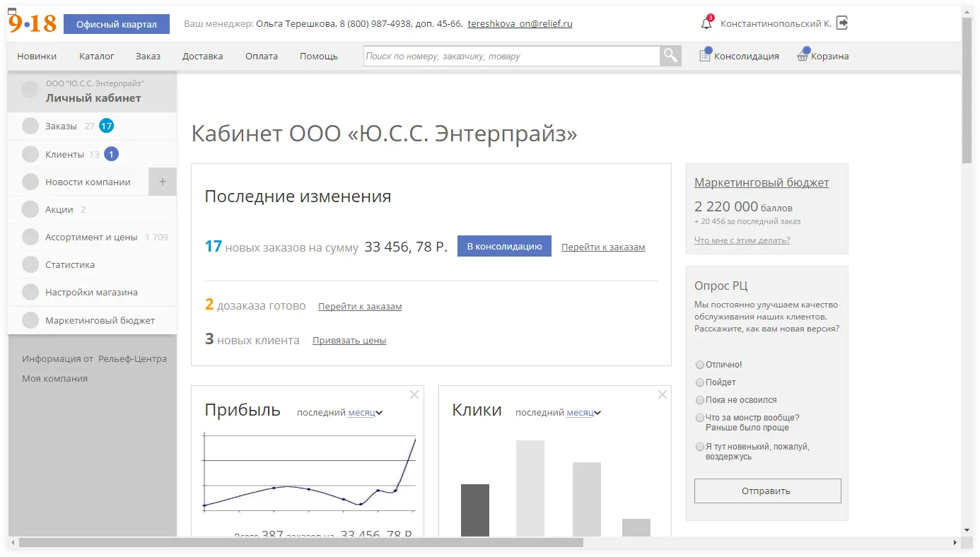
Task: Click Моя компания in sidebar
Action: (54, 378)
